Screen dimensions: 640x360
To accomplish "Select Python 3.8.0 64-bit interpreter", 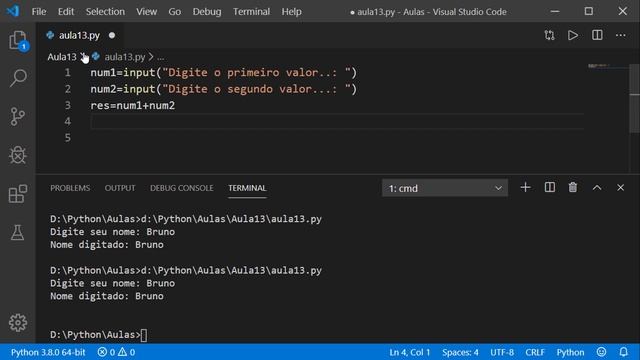I will tap(48, 352).
